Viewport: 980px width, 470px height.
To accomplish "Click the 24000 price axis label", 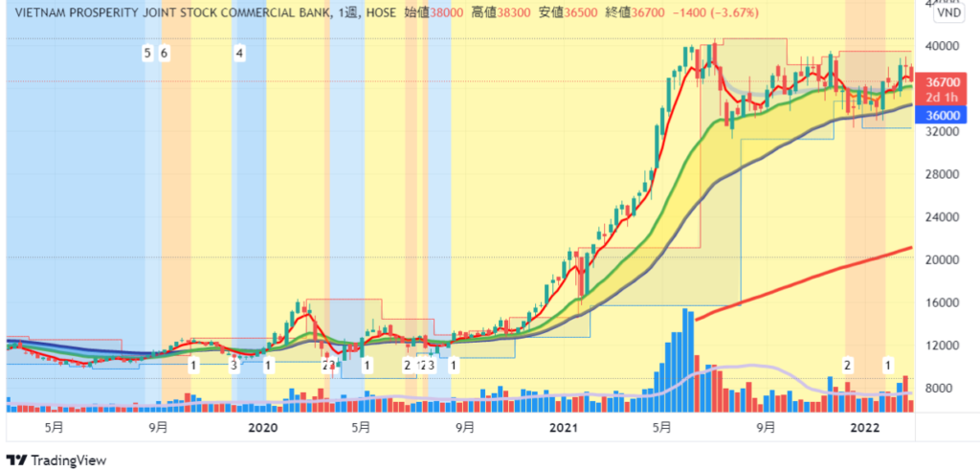I will click(x=943, y=217).
